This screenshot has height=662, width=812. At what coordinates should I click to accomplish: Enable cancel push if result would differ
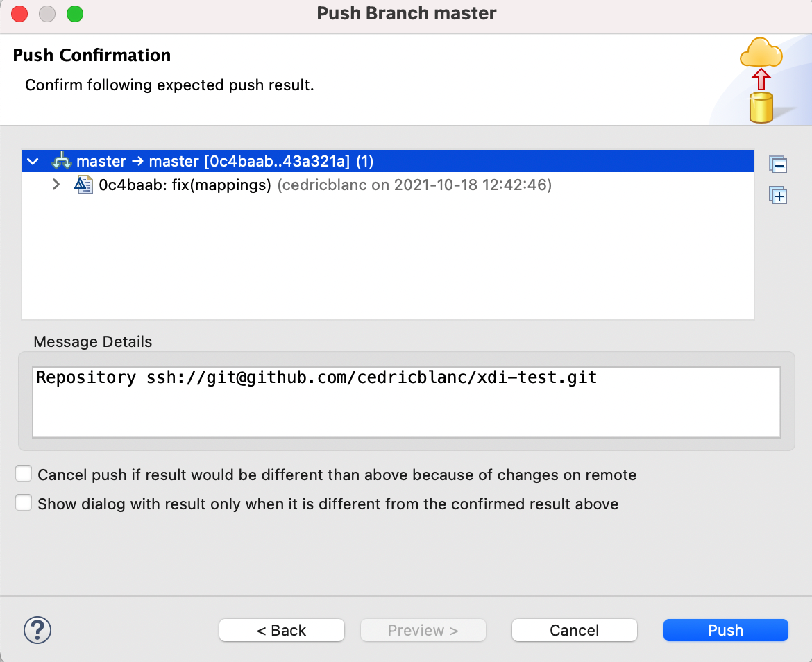click(24, 473)
